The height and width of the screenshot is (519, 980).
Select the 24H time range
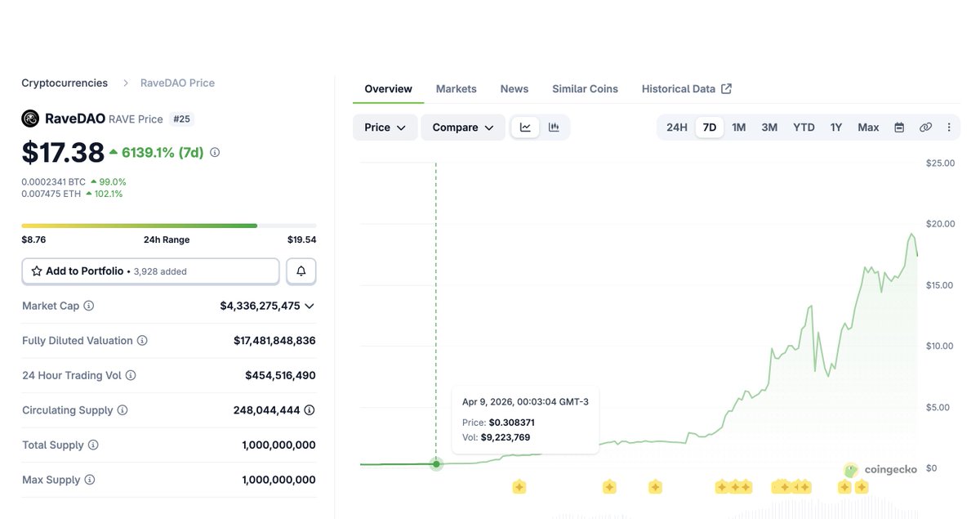click(x=676, y=128)
